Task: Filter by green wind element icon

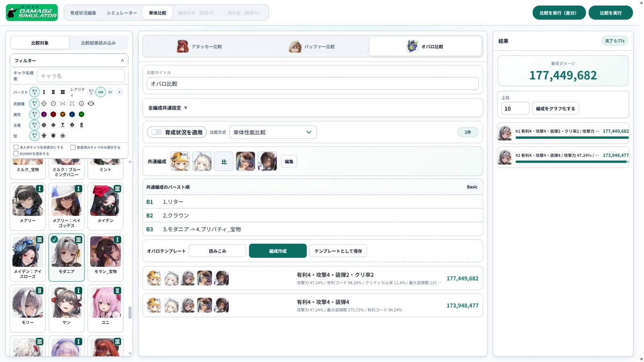Action: click(x=81, y=114)
